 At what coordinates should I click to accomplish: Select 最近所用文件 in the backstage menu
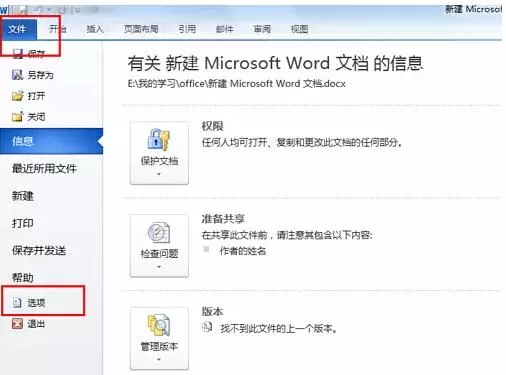click(44, 168)
